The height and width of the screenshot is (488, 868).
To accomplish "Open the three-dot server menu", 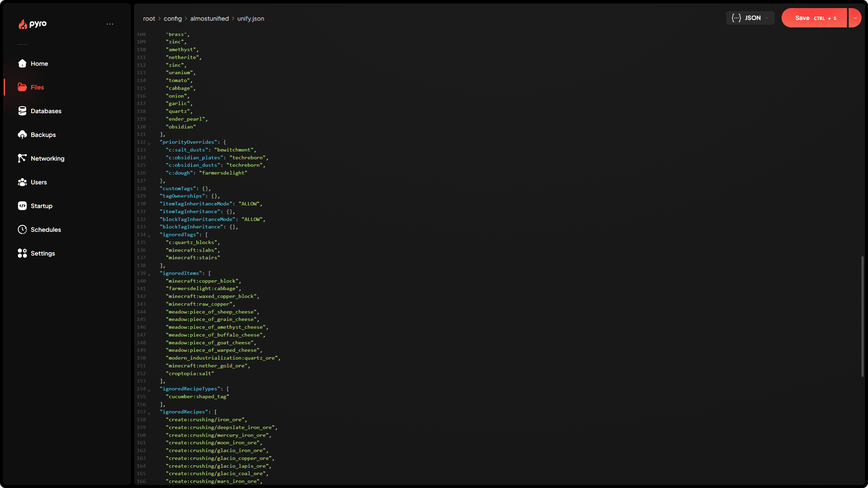I will [x=110, y=24].
